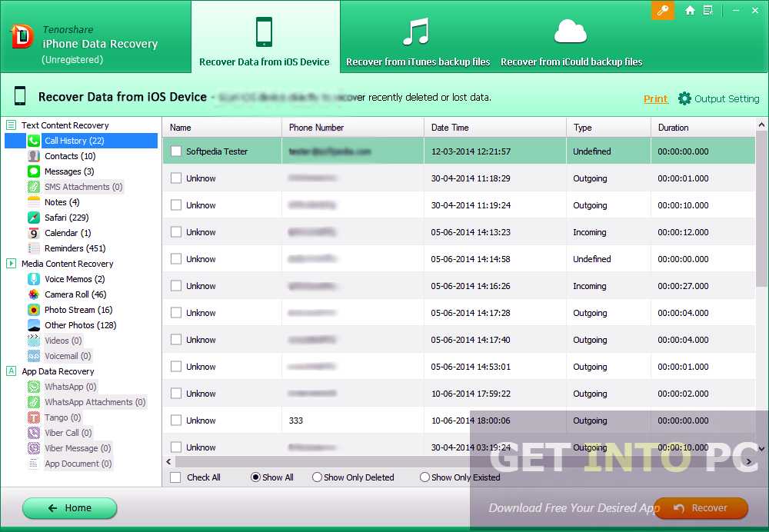Screen dimensions: 769x532
Task: Click the WhatsApp Attachments icon
Action: (34, 402)
